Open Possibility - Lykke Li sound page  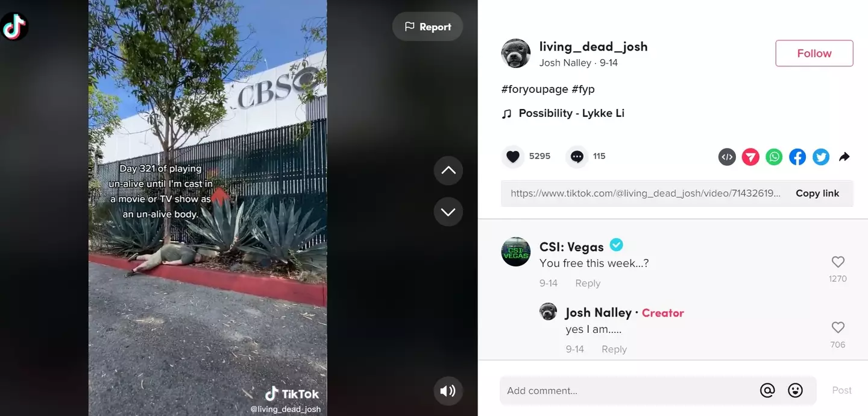point(571,113)
